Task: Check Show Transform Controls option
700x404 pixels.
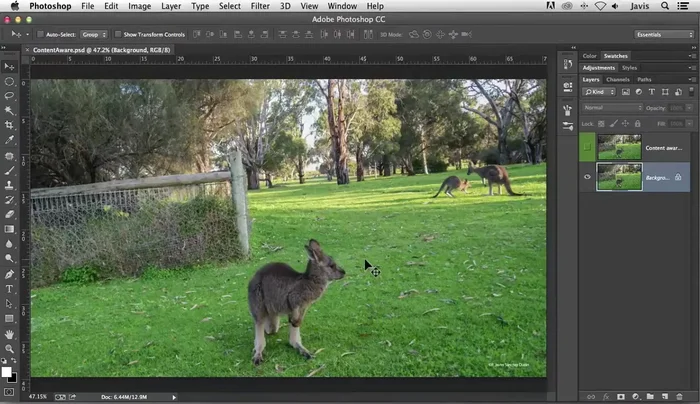Action: pos(116,34)
